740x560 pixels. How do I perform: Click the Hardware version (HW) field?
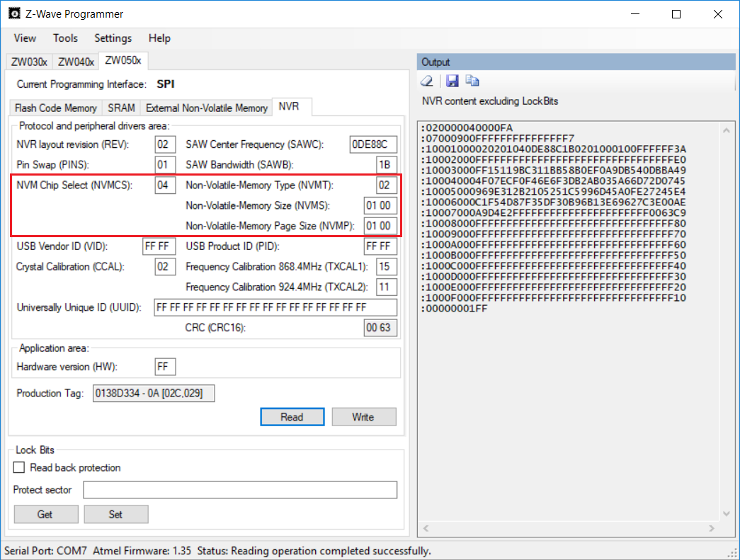(165, 367)
